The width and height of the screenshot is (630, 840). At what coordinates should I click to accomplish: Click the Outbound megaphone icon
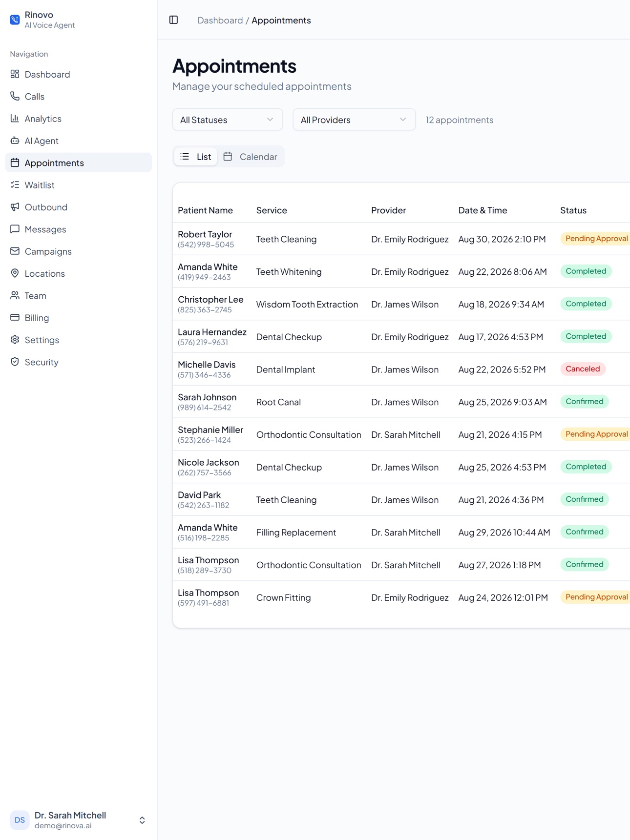pyautogui.click(x=15, y=207)
